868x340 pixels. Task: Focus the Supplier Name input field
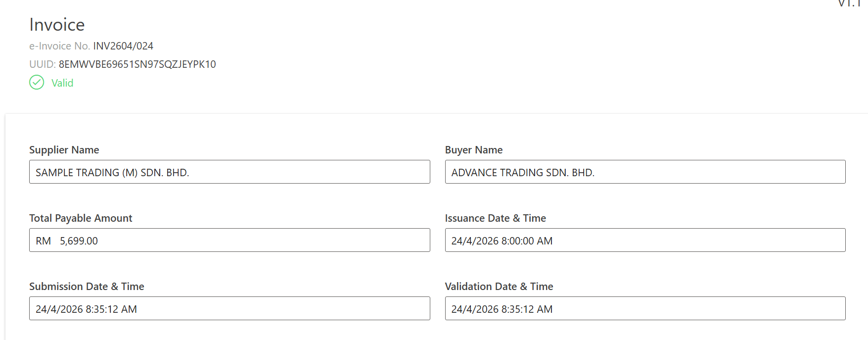229,172
